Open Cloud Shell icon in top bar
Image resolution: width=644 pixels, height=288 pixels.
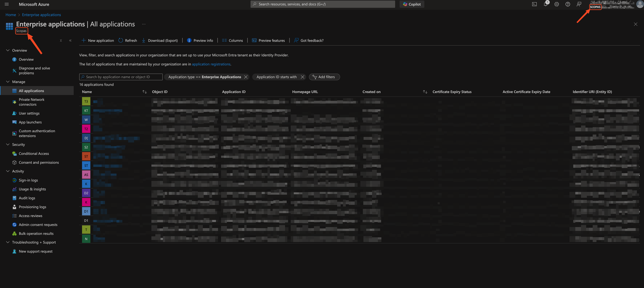(534, 4)
